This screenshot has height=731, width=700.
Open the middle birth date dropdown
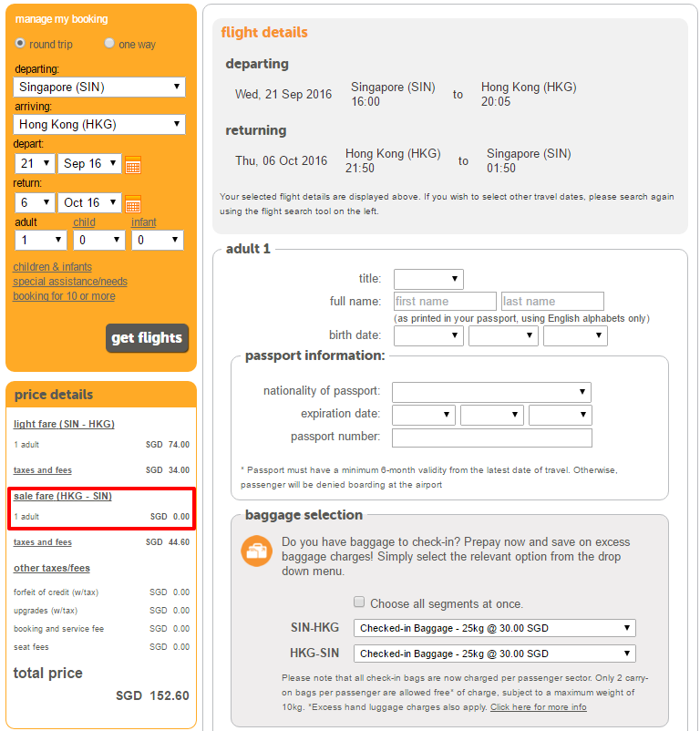click(503, 335)
